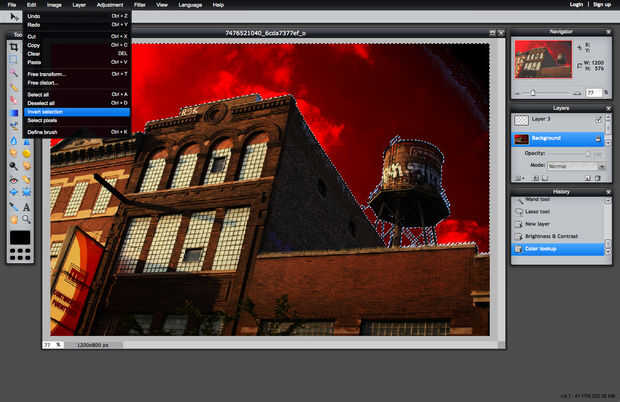Click the Toggle layer settings icon
Screen dimensions: 620x402
(x=518, y=178)
